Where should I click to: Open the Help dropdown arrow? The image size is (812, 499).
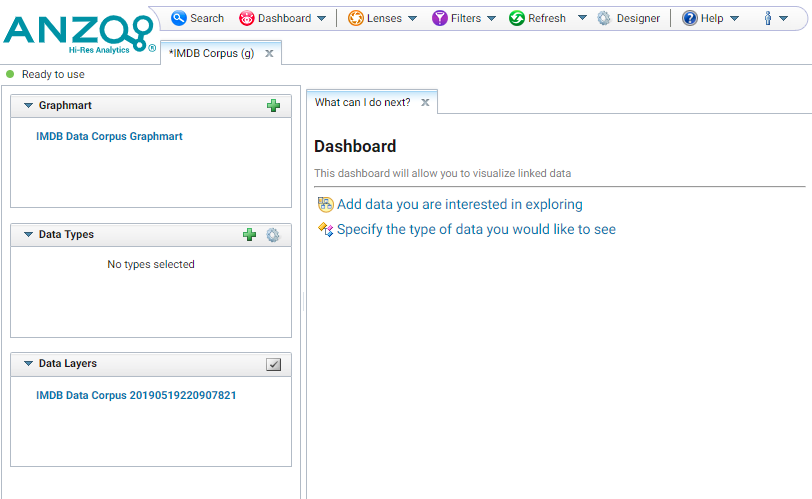(734, 19)
